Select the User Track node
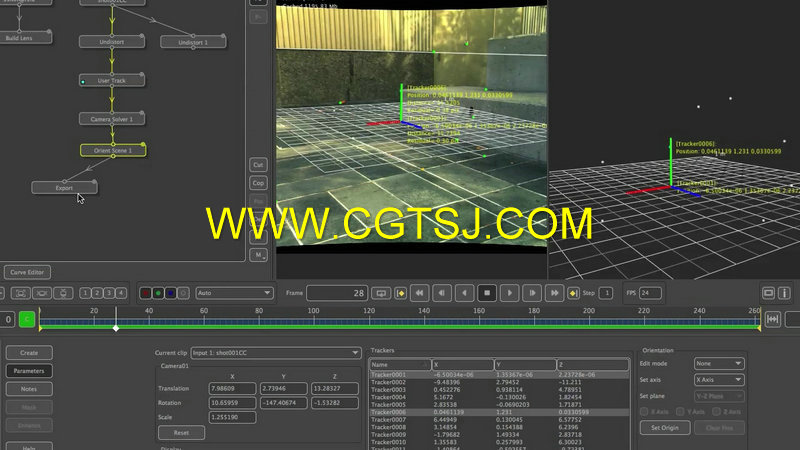800x450 pixels. point(112,81)
